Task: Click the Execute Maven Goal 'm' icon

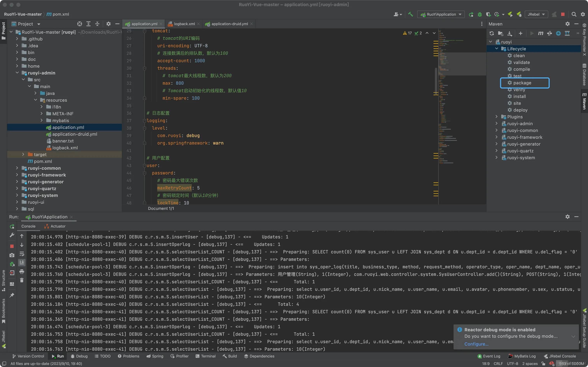Action: 540,33
